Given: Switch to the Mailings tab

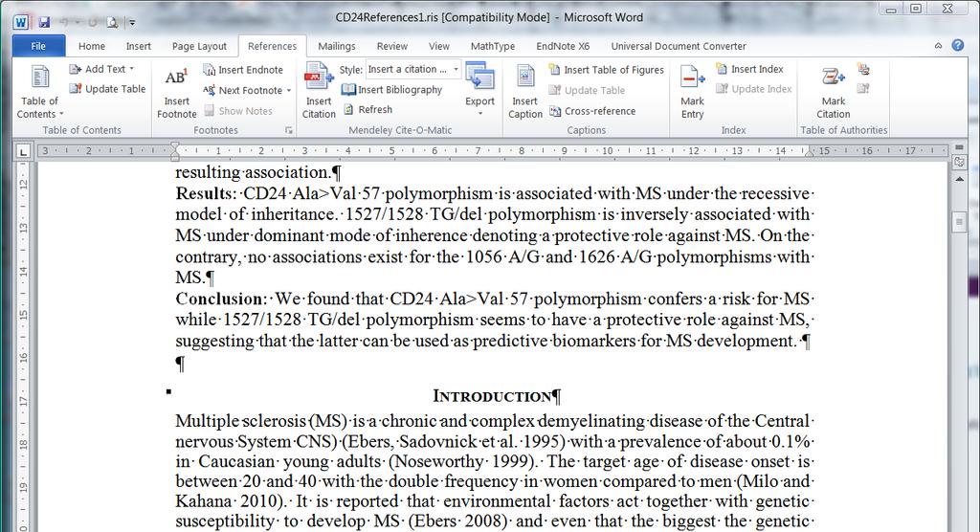Looking at the screenshot, I should point(336,46).
